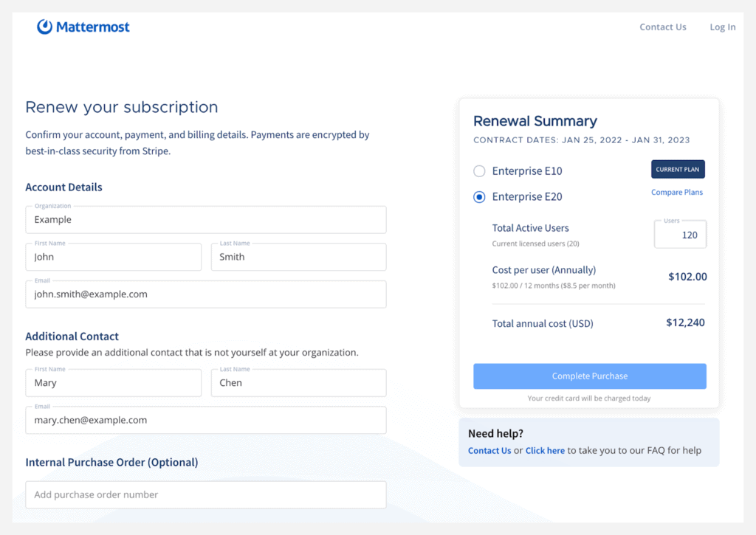Edit the account First Name field John
Image resolution: width=756 pixels, height=535 pixels.
click(x=113, y=257)
